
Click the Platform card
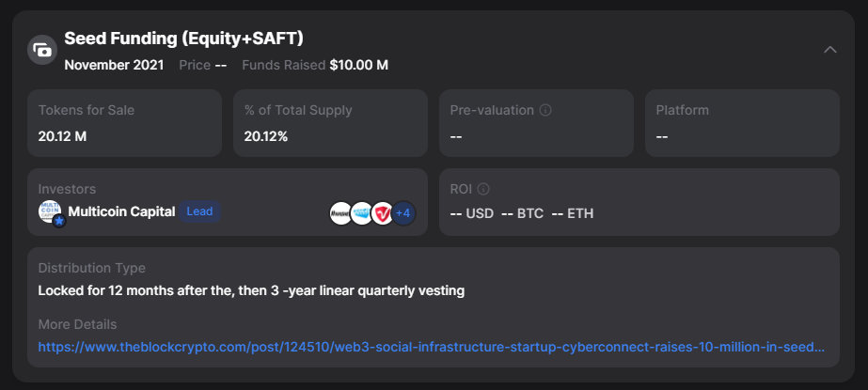tap(742, 123)
